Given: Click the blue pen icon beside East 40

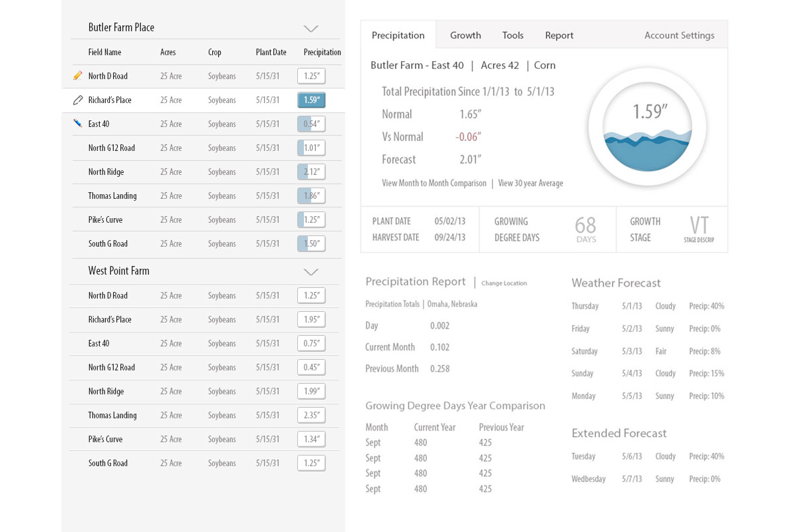Looking at the screenshot, I should click(x=78, y=123).
